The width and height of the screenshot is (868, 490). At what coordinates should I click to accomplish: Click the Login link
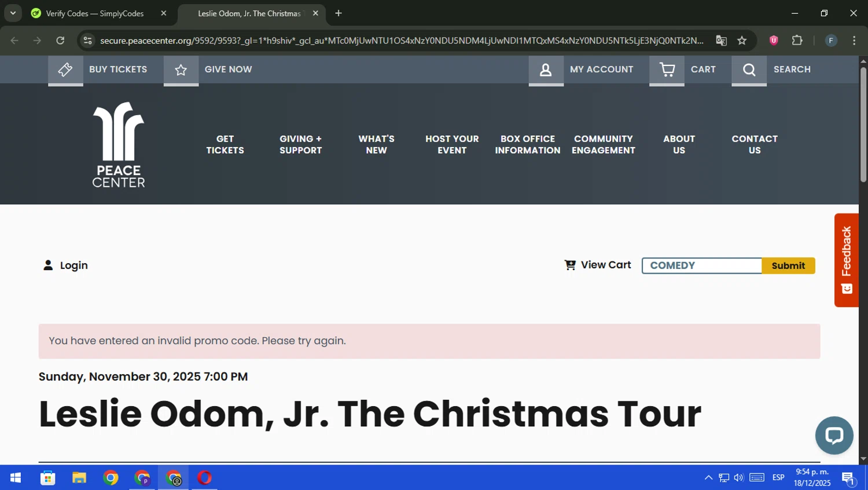click(74, 266)
